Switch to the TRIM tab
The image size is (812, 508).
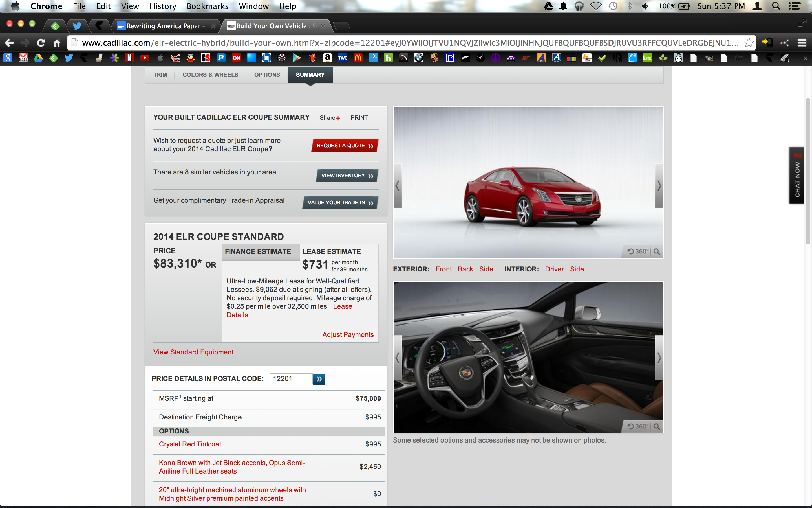pyautogui.click(x=160, y=75)
